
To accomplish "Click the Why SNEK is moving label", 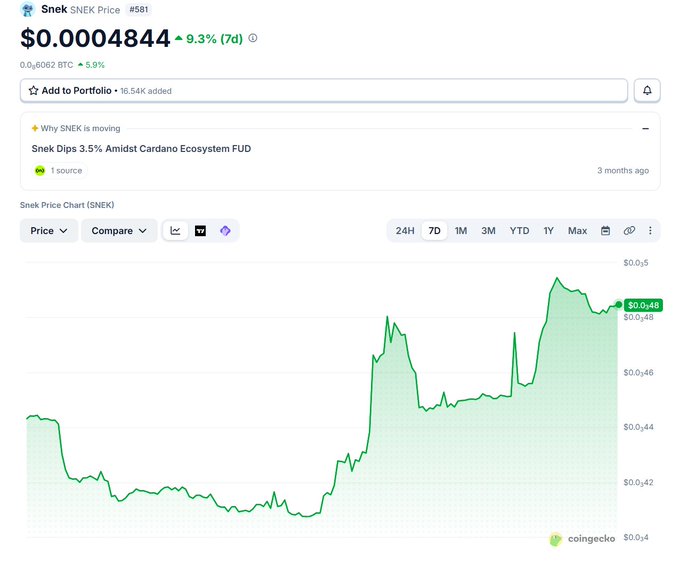I will point(80,128).
